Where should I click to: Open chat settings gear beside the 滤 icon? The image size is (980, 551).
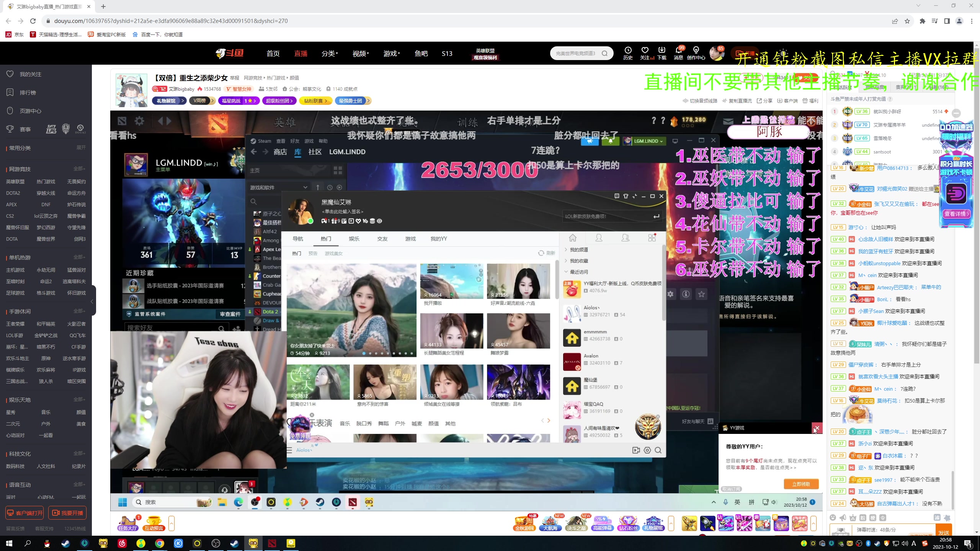click(947, 517)
